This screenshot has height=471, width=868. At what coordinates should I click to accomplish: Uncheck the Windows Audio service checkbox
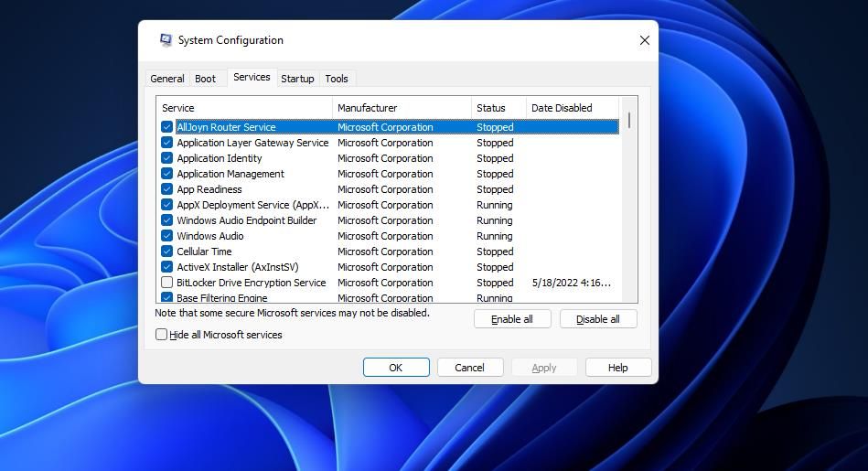pos(166,236)
